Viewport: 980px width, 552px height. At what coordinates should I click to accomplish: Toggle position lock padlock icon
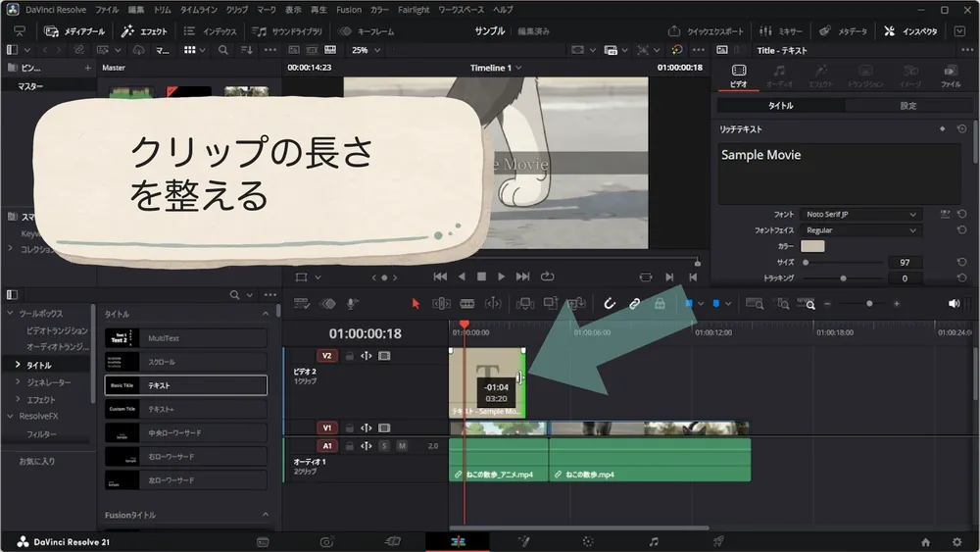point(660,304)
